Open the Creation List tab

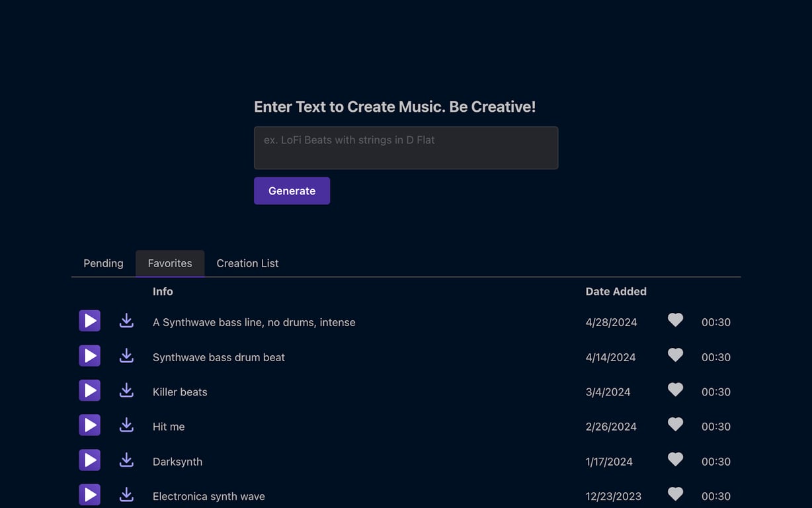pyautogui.click(x=247, y=263)
